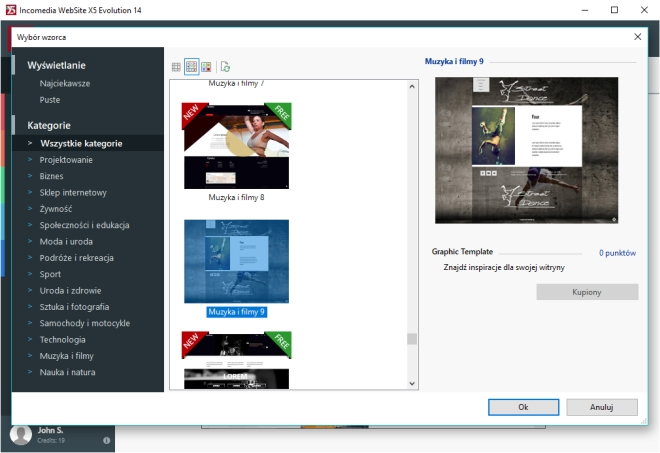Click the refresh template list icon

(226, 67)
